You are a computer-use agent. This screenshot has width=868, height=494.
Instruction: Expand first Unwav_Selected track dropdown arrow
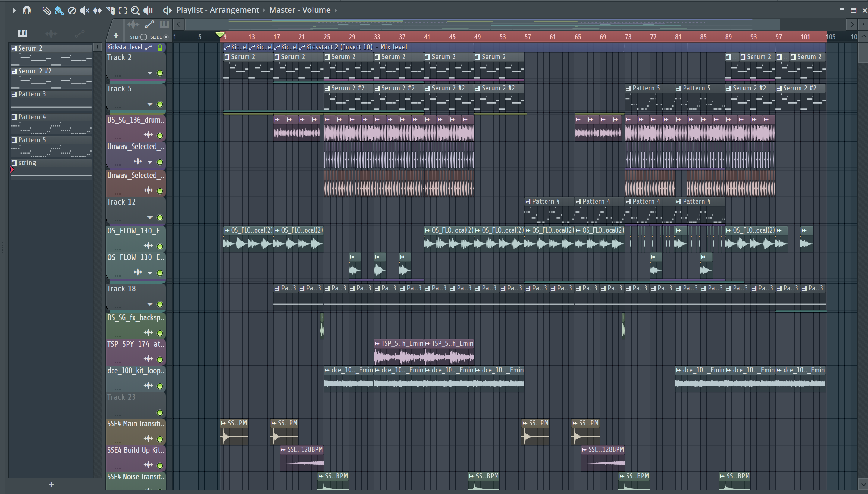coord(150,162)
